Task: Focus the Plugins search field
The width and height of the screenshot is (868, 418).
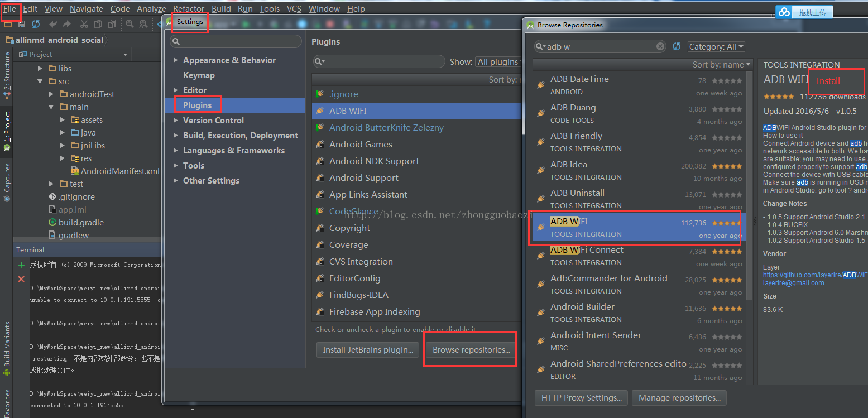Action: coord(379,61)
